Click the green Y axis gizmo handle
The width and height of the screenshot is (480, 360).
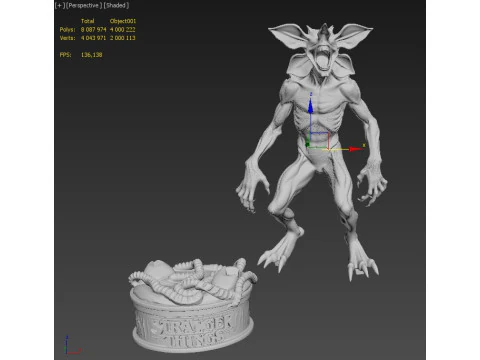(307, 144)
